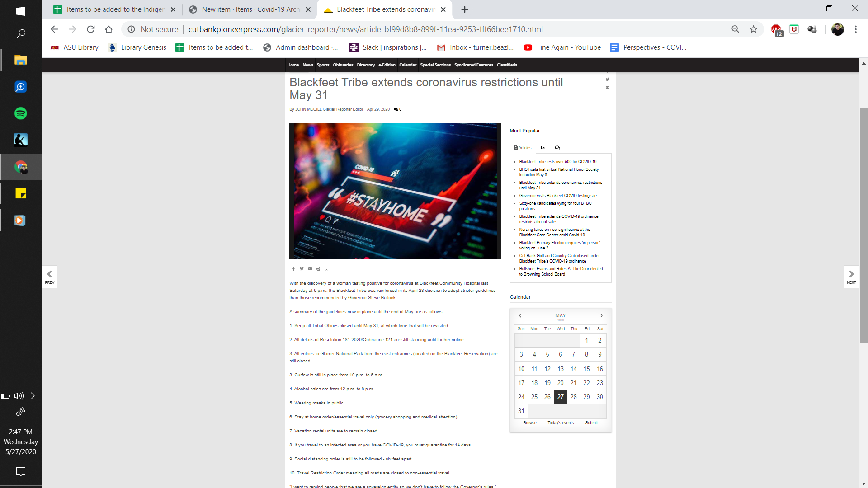Expand the system tray overflow chevron
Image resolution: width=868 pixels, height=488 pixels.
(33, 396)
